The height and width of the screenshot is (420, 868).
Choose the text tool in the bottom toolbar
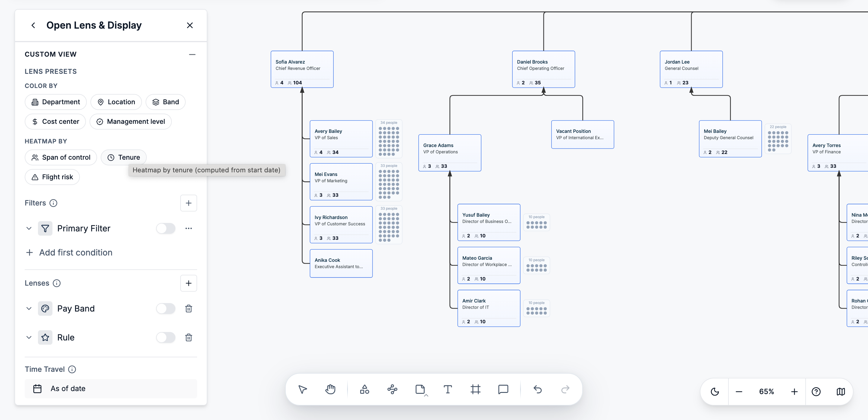point(448,389)
